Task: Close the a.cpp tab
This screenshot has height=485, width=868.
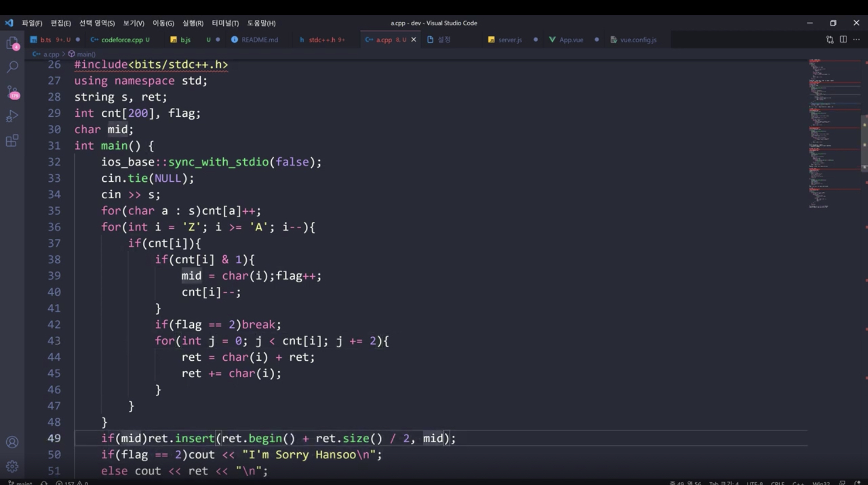Action: (414, 40)
